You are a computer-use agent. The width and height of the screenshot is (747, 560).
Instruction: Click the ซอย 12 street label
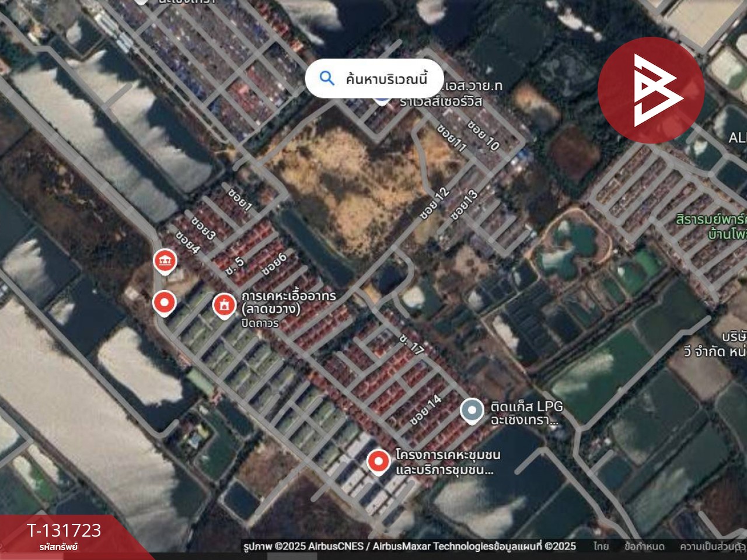click(435, 204)
